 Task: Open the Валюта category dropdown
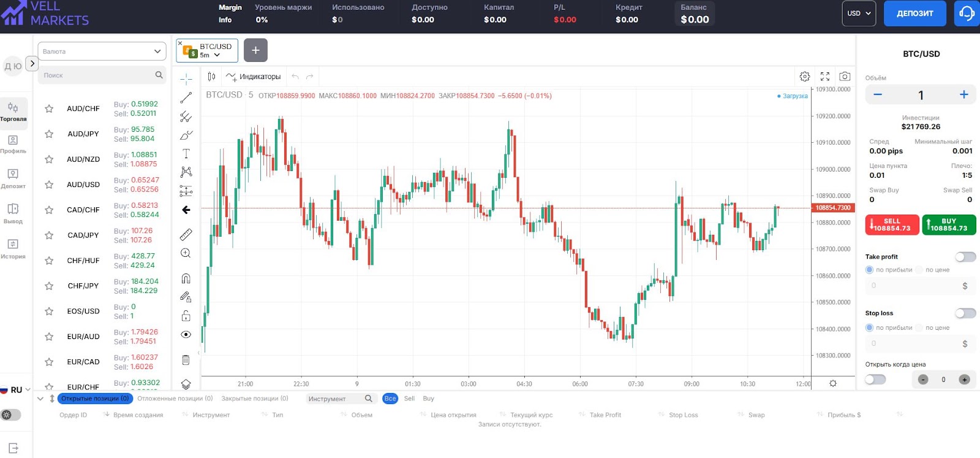[102, 52]
